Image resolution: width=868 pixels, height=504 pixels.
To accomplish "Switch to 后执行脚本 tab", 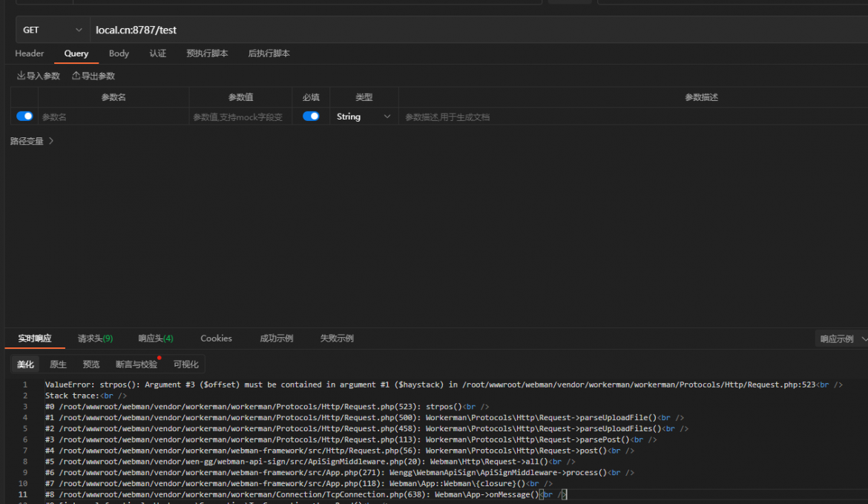I will tap(269, 53).
